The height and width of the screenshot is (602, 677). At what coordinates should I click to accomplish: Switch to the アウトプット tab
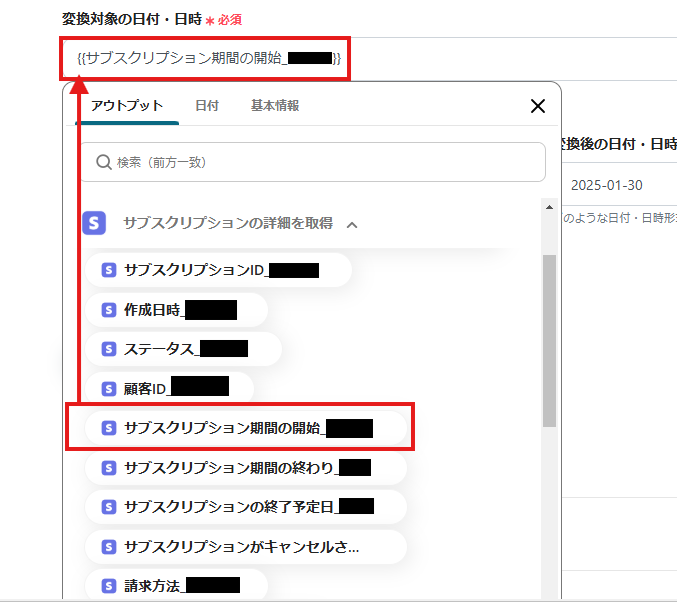point(127,106)
